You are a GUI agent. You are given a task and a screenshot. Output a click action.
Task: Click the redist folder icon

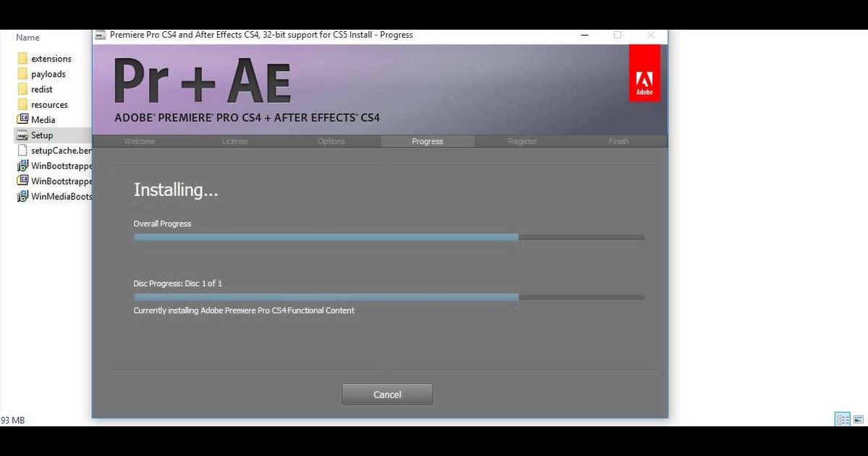(22, 89)
